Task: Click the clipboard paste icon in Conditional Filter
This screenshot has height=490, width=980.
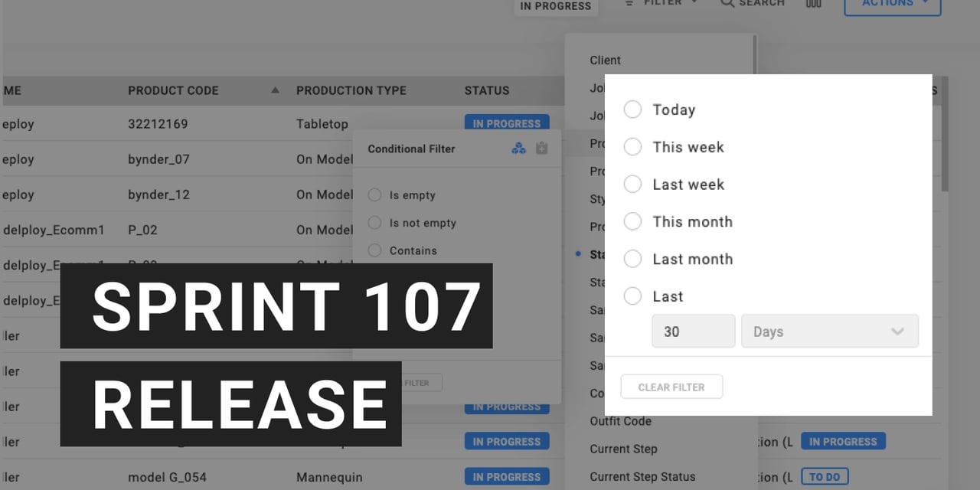Action: tap(542, 149)
